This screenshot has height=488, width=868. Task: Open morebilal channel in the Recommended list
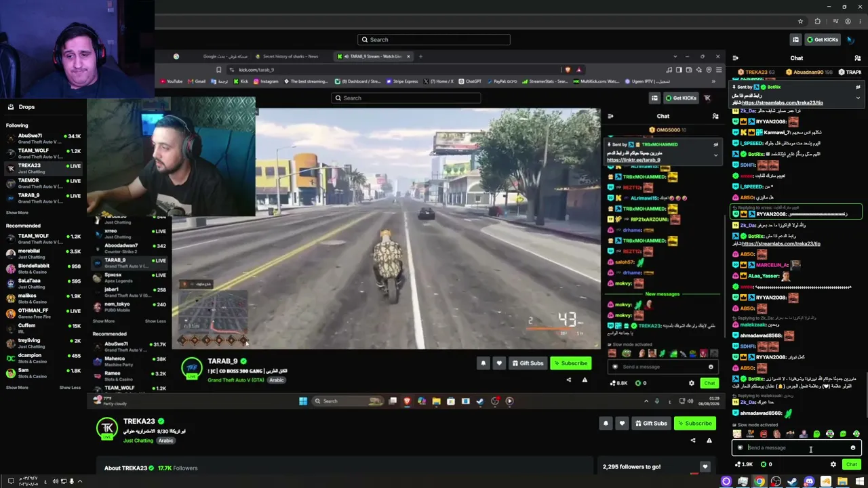pos(43,253)
